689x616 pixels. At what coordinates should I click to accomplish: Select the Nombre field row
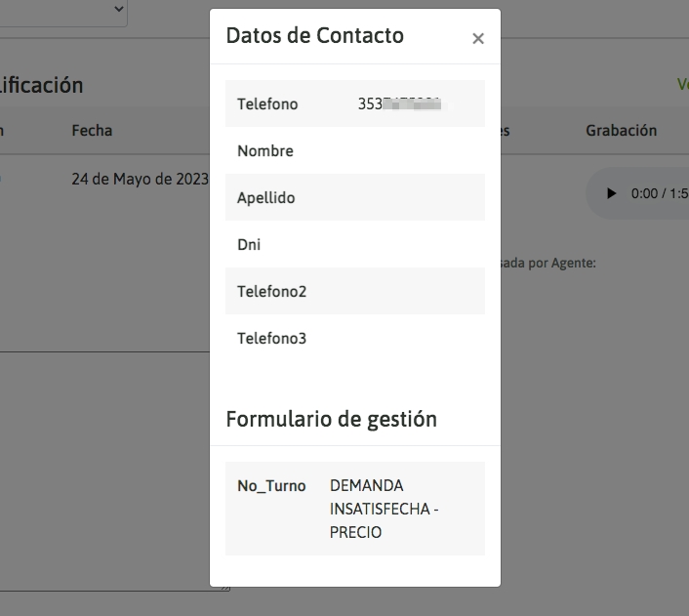pos(265,150)
